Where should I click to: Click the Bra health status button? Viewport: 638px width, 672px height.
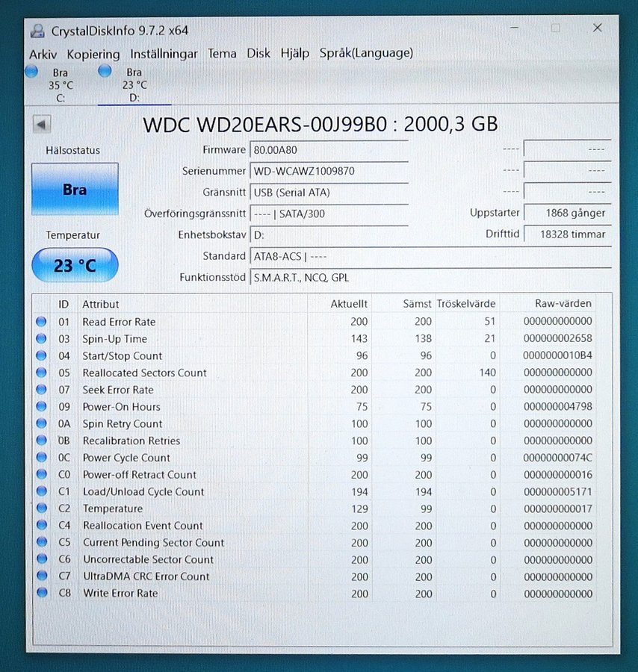point(75,190)
